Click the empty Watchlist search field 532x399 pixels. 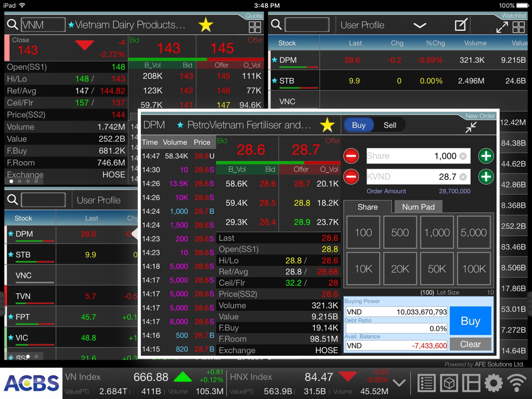[307, 25]
